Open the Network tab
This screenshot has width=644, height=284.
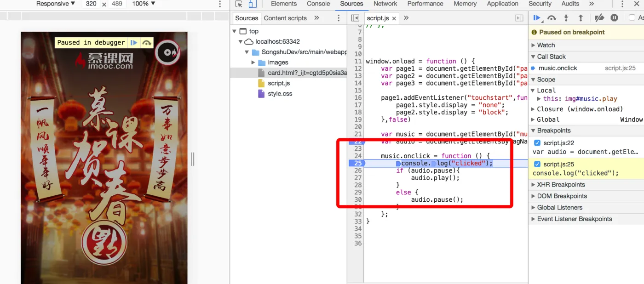coord(385,4)
